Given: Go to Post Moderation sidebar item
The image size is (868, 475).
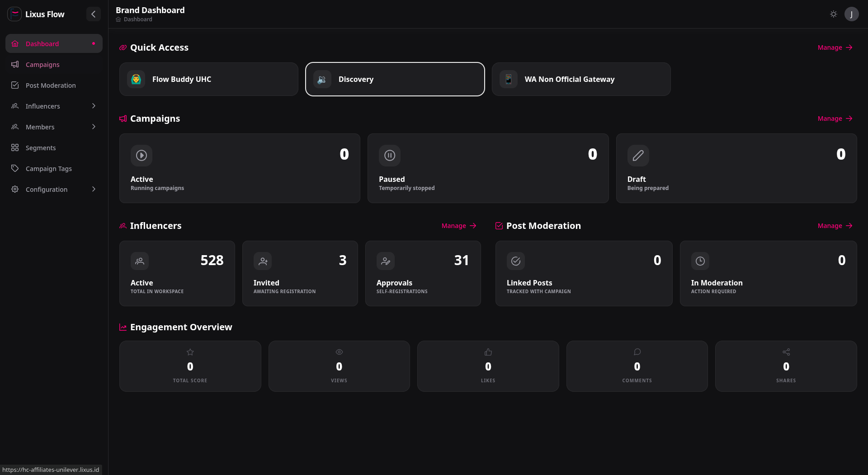Looking at the screenshot, I should click(54, 85).
